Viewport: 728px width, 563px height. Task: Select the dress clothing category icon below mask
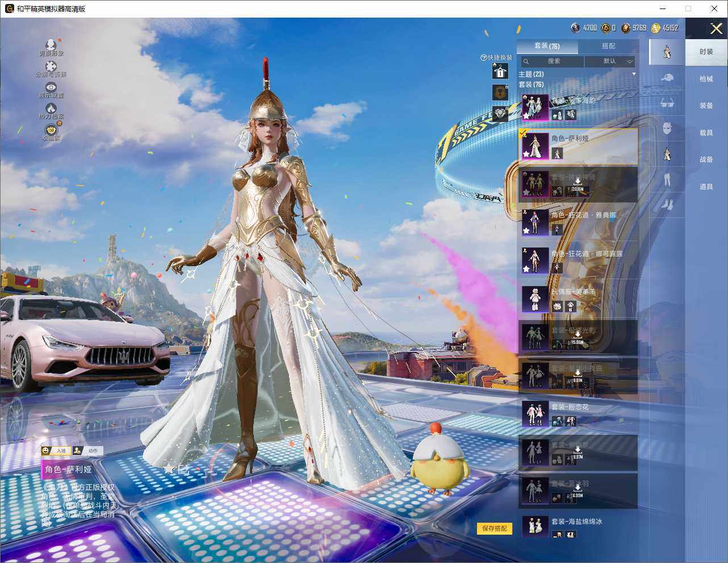667,154
